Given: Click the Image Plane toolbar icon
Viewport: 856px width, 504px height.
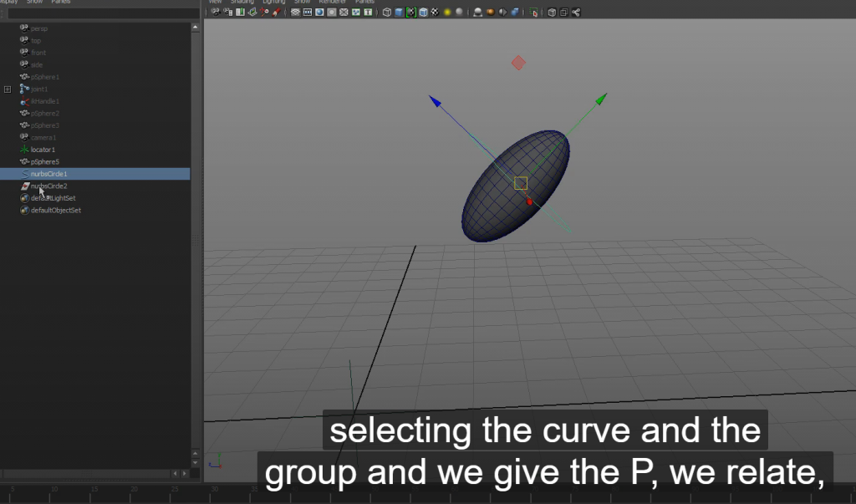Looking at the screenshot, I should (252, 12).
